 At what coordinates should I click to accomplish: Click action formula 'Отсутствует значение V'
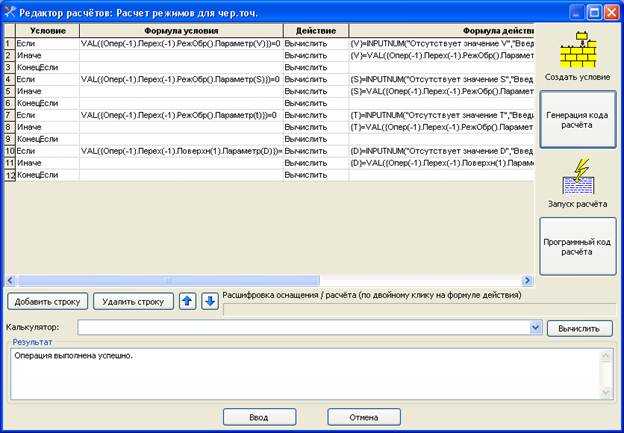pyautogui.click(x=441, y=43)
